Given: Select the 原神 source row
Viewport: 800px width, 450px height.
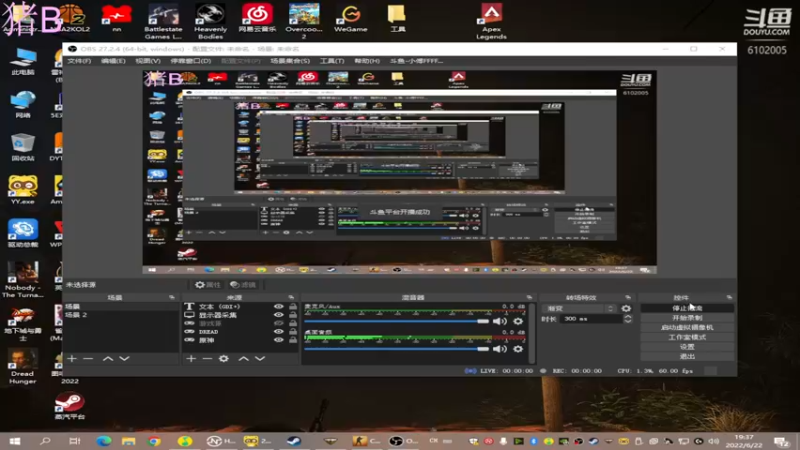Looking at the screenshot, I should 240,340.
